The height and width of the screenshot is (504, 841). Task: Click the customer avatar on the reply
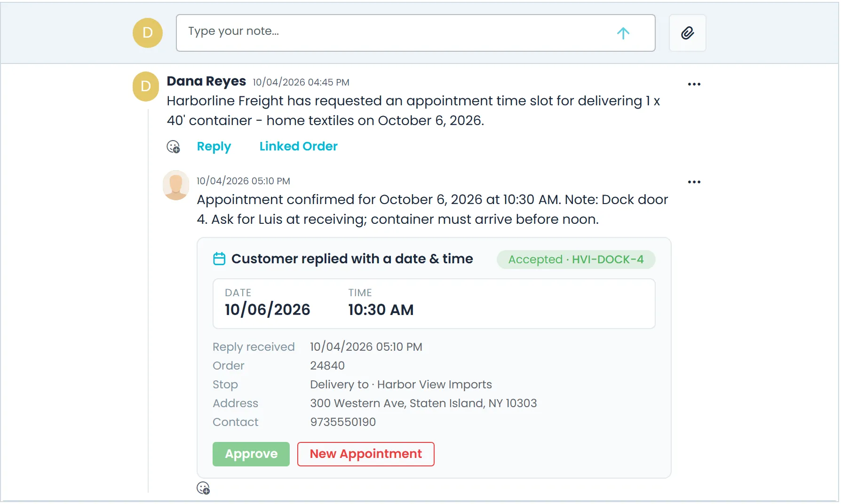pyautogui.click(x=176, y=185)
